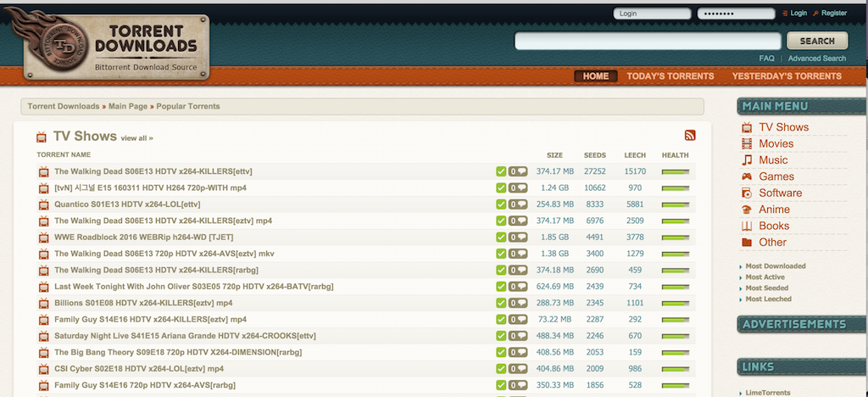Open Advanced Search link

coord(816,59)
